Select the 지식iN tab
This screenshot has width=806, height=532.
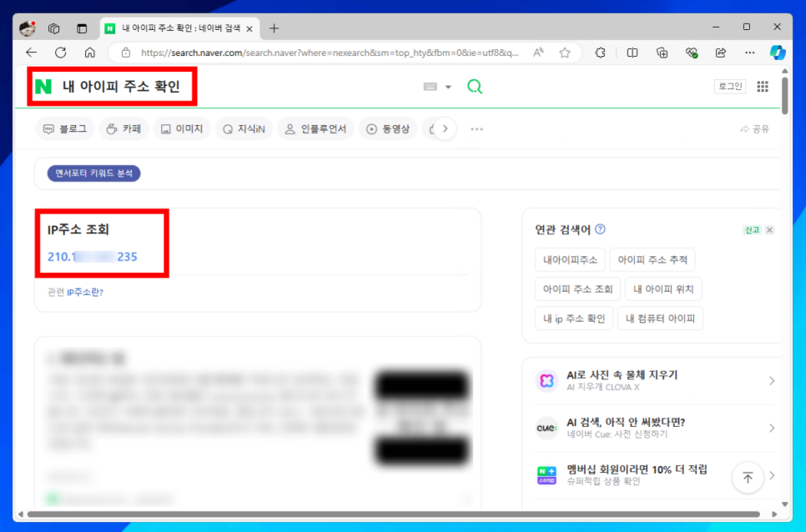[x=244, y=129]
